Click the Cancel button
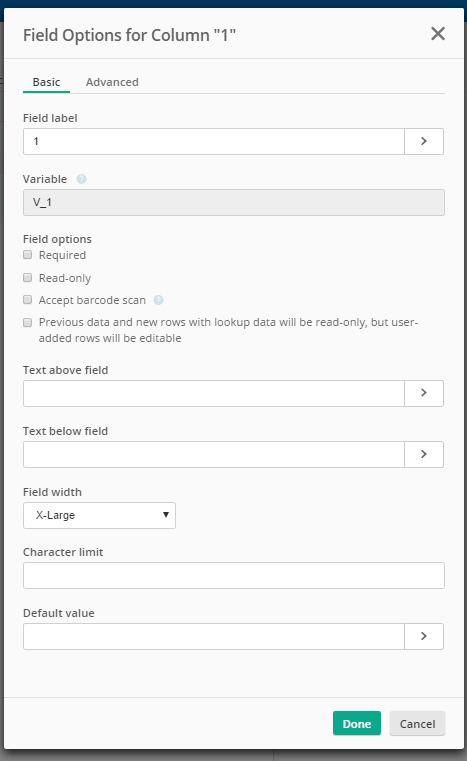This screenshot has width=467, height=761. point(417,724)
